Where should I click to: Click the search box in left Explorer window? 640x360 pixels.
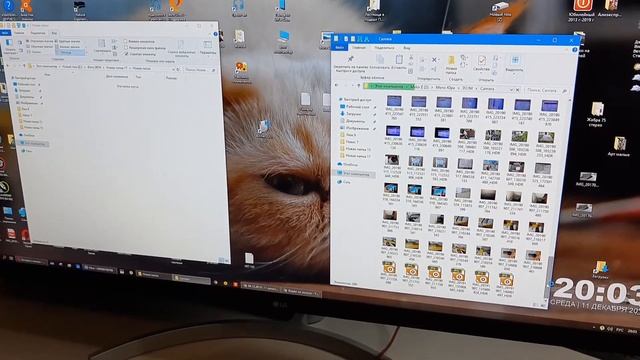click(x=200, y=70)
